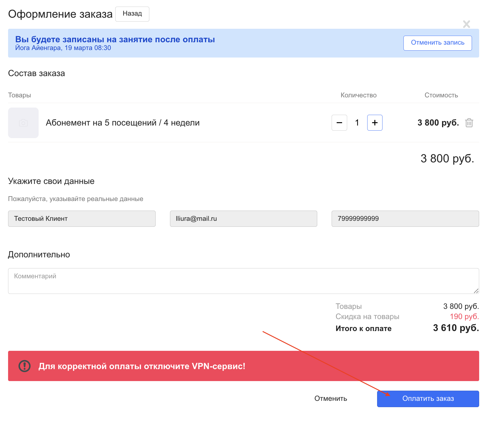Focus the phone number field 79999999999

pos(405,219)
